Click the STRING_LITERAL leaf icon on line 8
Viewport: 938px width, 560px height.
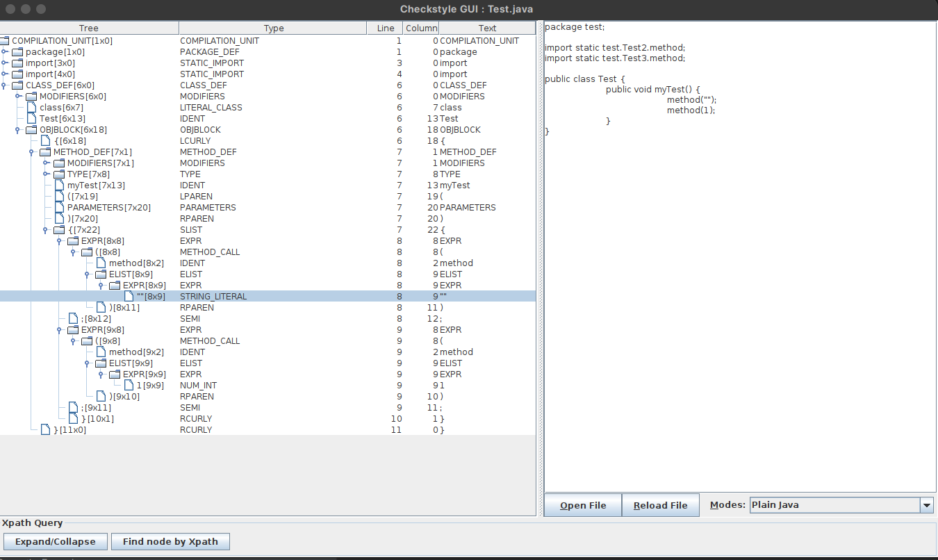129,296
